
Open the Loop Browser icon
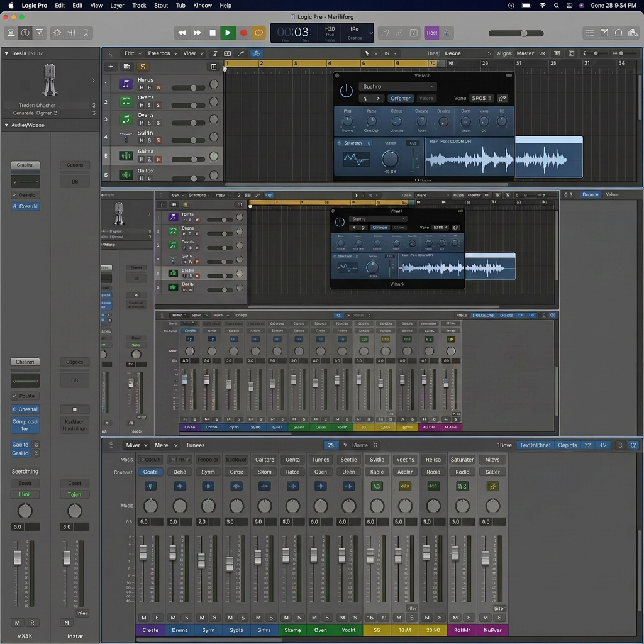(618, 33)
